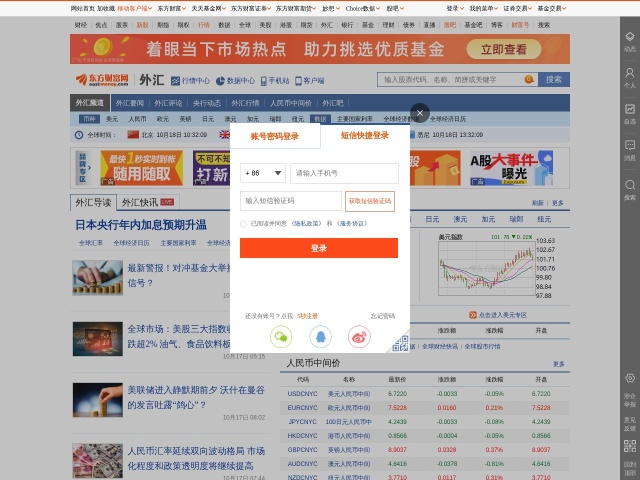The image size is (640, 480).
Task: Click the 数据中心 pie icon link
Action: [x=235, y=81]
